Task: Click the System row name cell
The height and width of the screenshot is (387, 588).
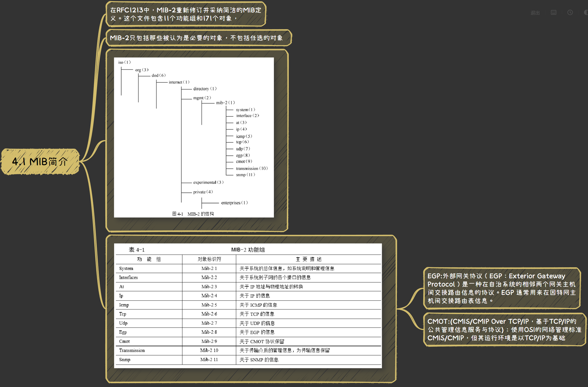Action: coord(149,268)
